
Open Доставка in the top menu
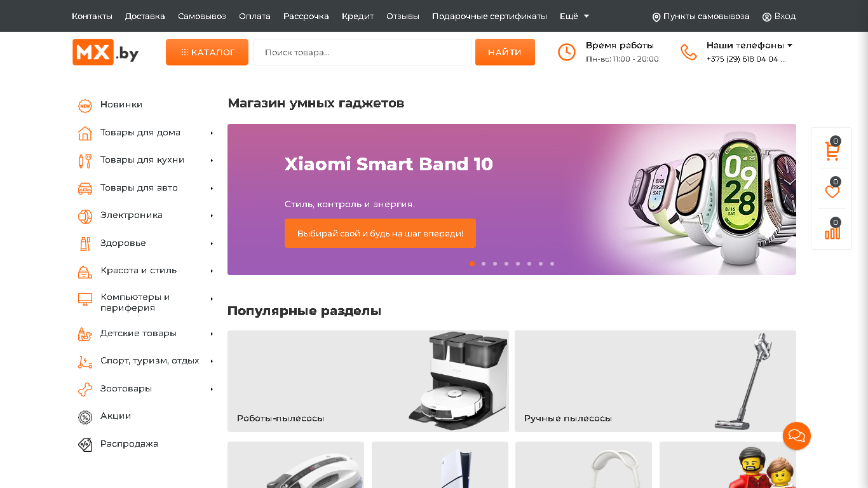coord(145,16)
